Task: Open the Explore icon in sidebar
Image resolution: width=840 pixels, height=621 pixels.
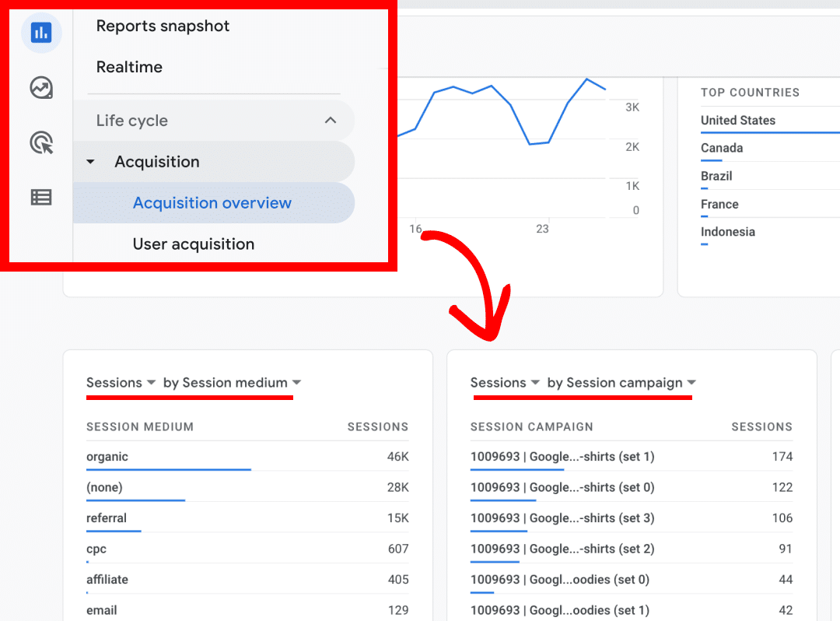Action: tap(41, 88)
